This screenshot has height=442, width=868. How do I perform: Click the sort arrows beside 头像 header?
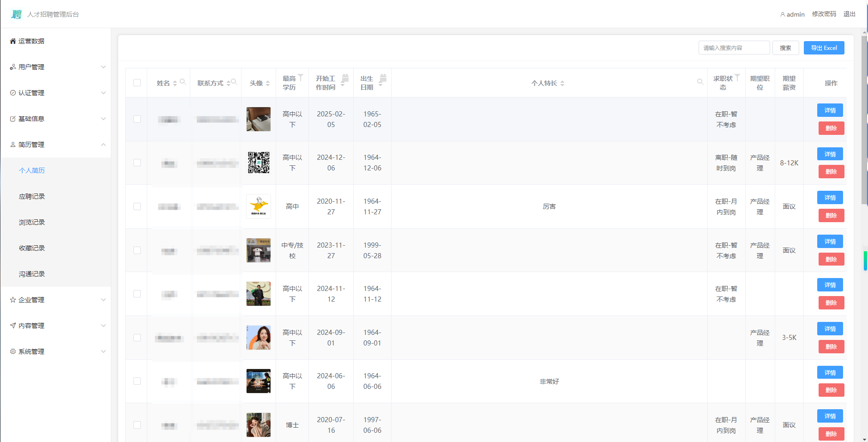click(268, 84)
